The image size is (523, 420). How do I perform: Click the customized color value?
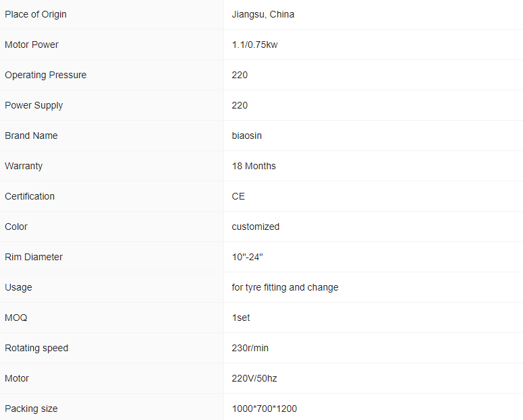click(255, 227)
